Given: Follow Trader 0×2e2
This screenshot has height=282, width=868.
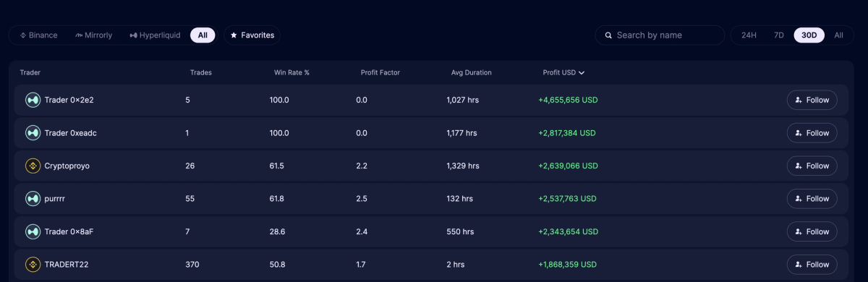Looking at the screenshot, I should point(812,100).
